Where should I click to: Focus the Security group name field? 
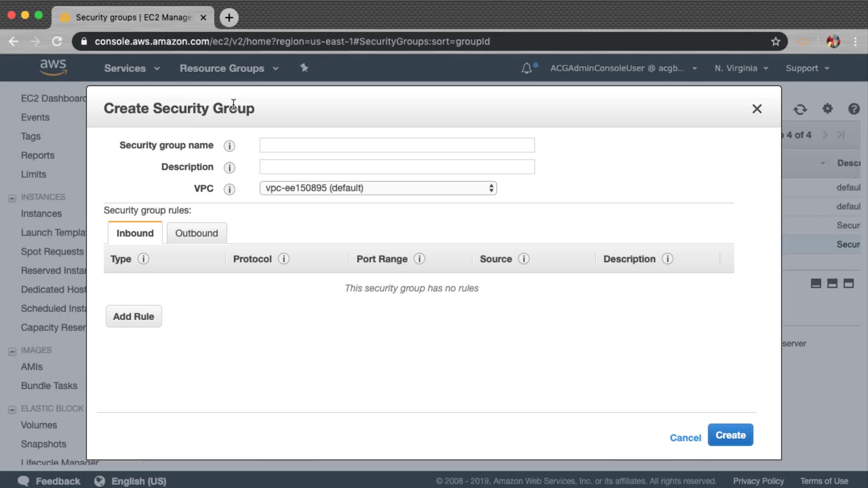(x=397, y=145)
